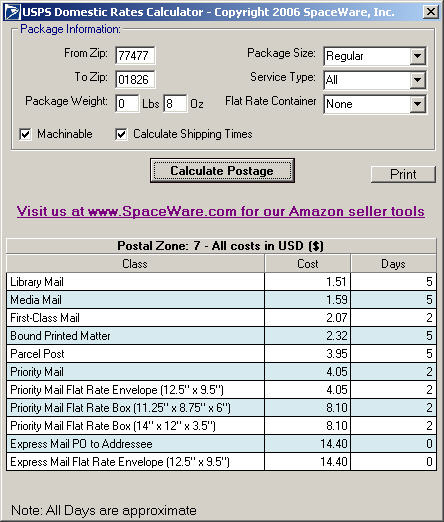Open the Package Size dropdown

417,56
